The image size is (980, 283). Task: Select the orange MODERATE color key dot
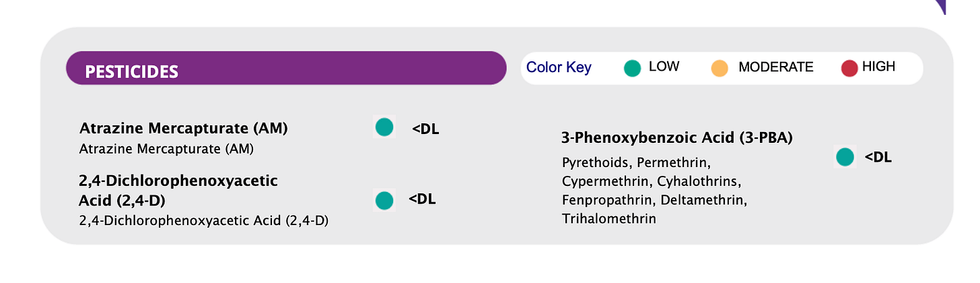(719, 68)
